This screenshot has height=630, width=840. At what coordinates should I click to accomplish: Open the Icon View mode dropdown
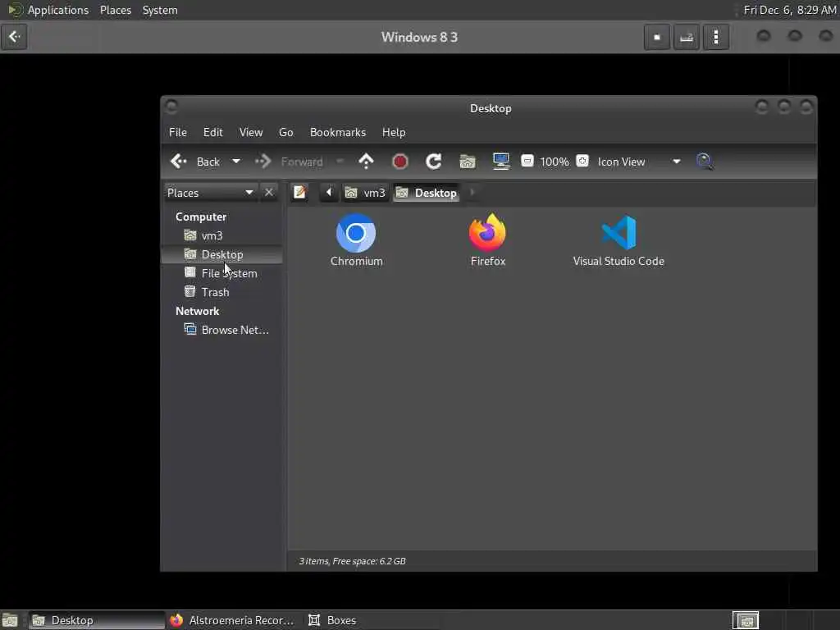(639, 162)
